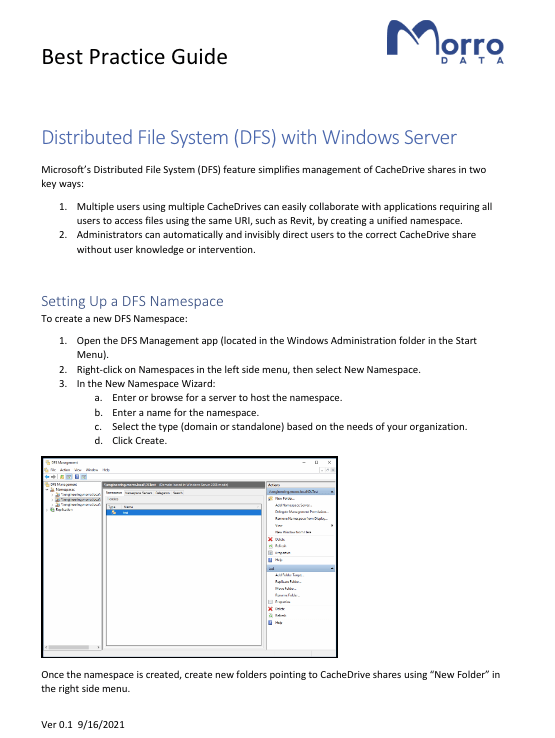Viewport: 555px width, 738px height.
Task: Click the Help icon in folder actions
Action: tap(270, 622)
